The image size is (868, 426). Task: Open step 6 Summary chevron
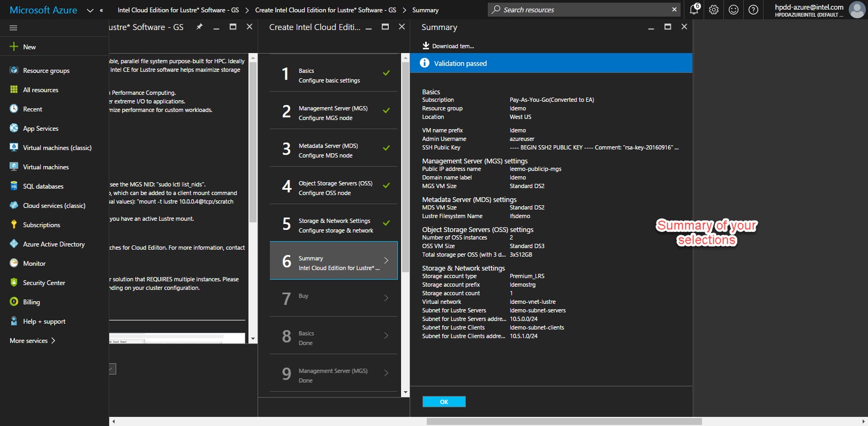pos(386,260)
